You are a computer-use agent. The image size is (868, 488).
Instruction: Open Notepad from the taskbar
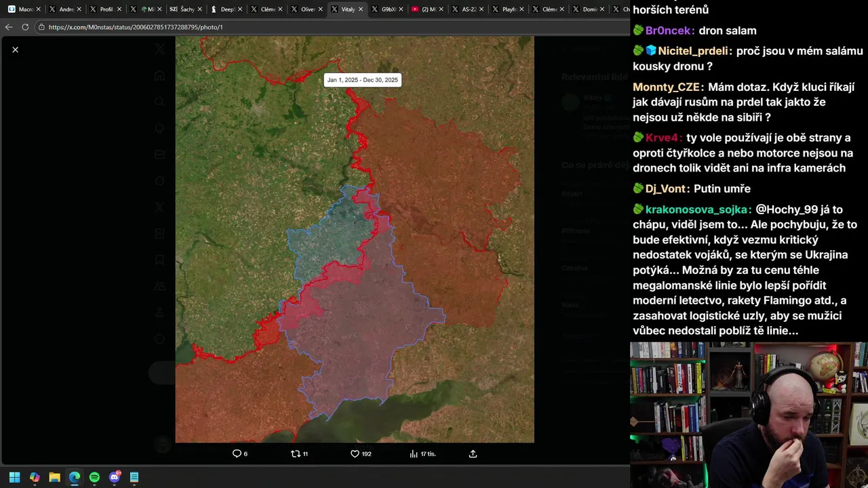pos(134,477)
